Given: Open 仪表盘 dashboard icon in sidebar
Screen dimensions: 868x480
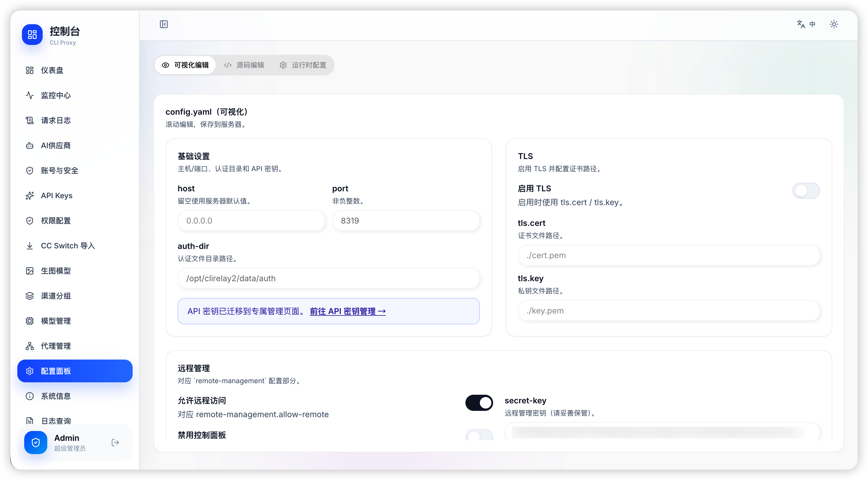Looking at the screenshot, I should tap(30, 70).
